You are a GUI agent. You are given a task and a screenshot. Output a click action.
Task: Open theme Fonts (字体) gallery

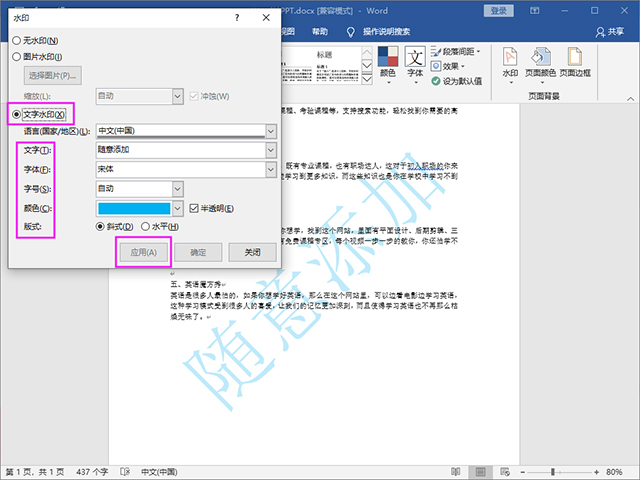click(x=415, y=64)
